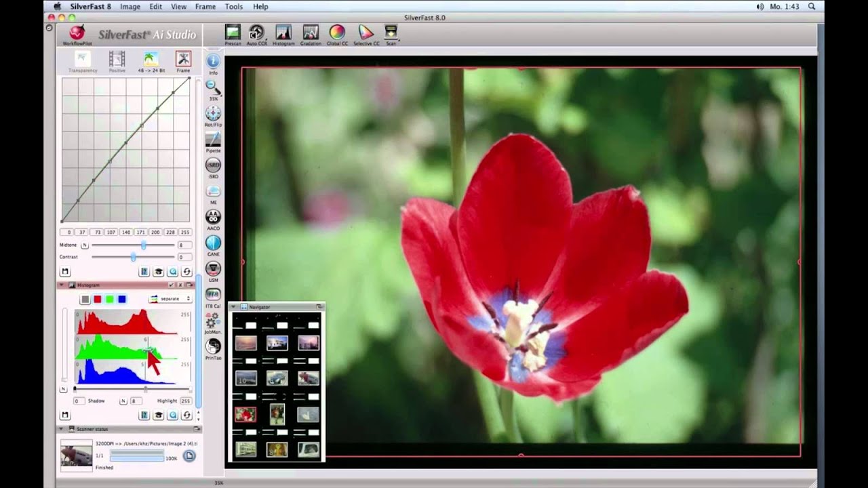
Task: Open the Histogram panel tutorial cap button
Action: click(x=158, y=415)
